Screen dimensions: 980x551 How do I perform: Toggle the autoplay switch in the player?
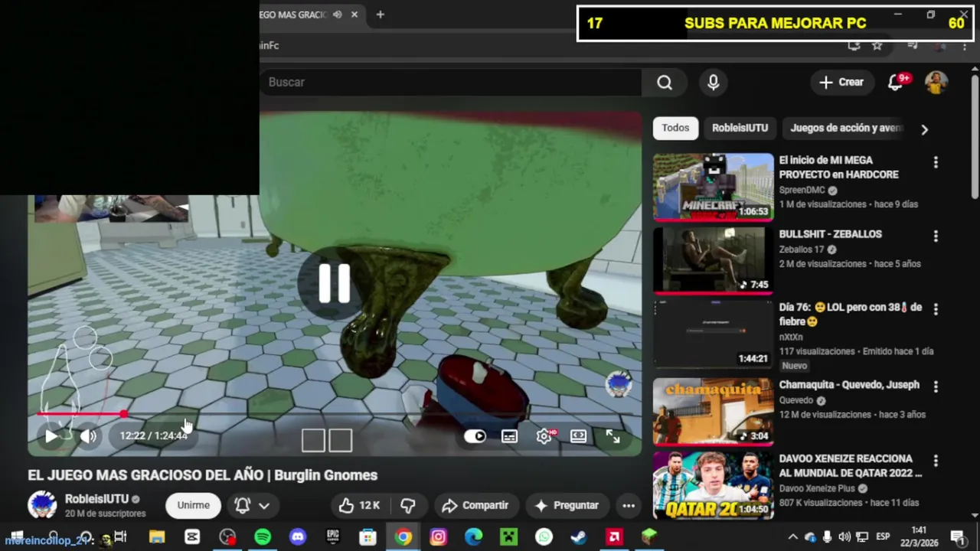pyautogui.click(x=475, y=436)
